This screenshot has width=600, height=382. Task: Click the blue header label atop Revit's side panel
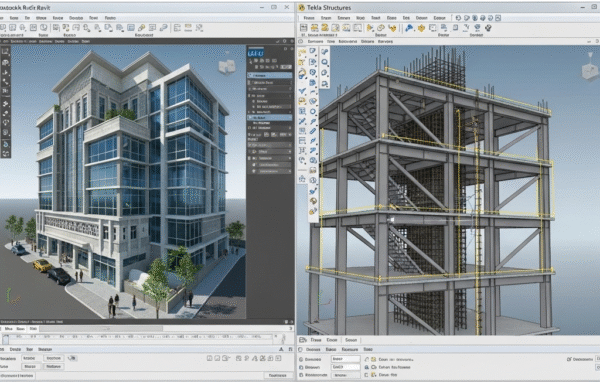pos(256,53)
